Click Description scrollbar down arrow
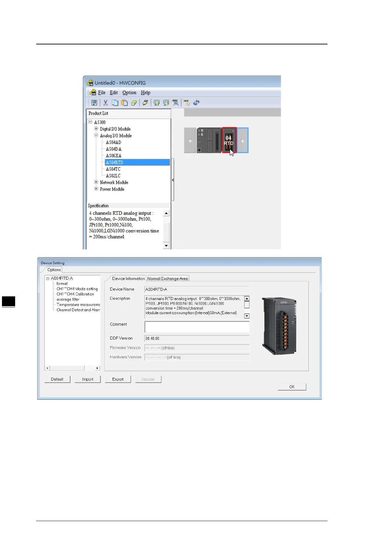This screenshot has height=554, width=392. 247,316
